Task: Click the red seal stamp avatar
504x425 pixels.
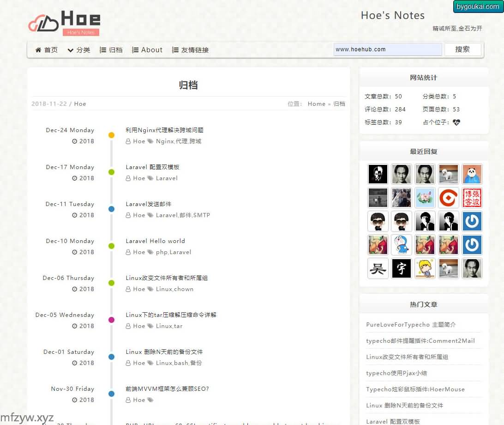Action: pyautogui.click(x=472, y=198)
